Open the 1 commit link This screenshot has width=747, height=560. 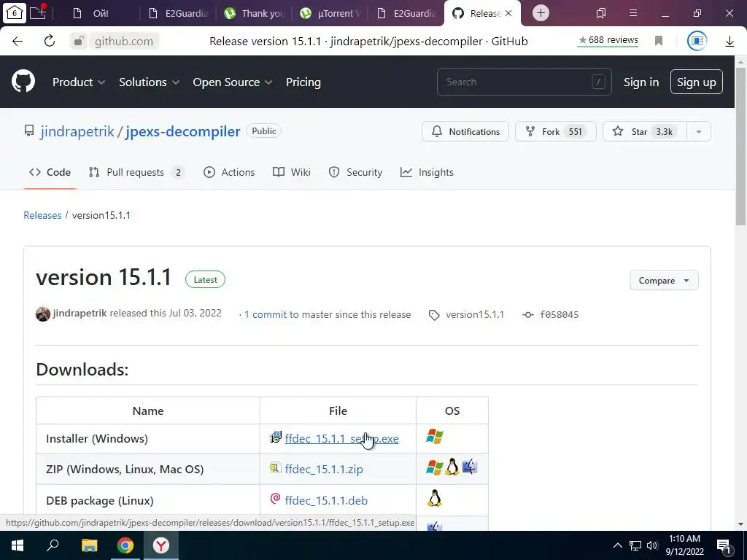pos(266,315)
